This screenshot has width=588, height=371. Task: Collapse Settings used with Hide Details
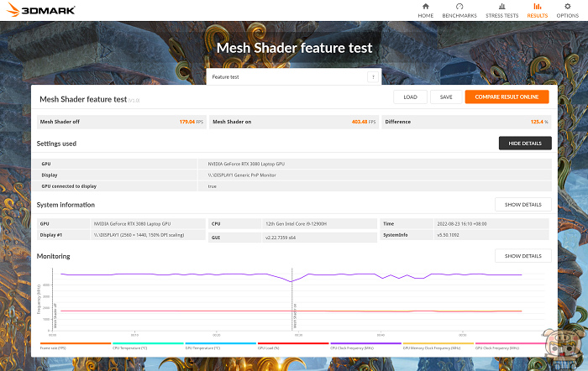(524, 144)
